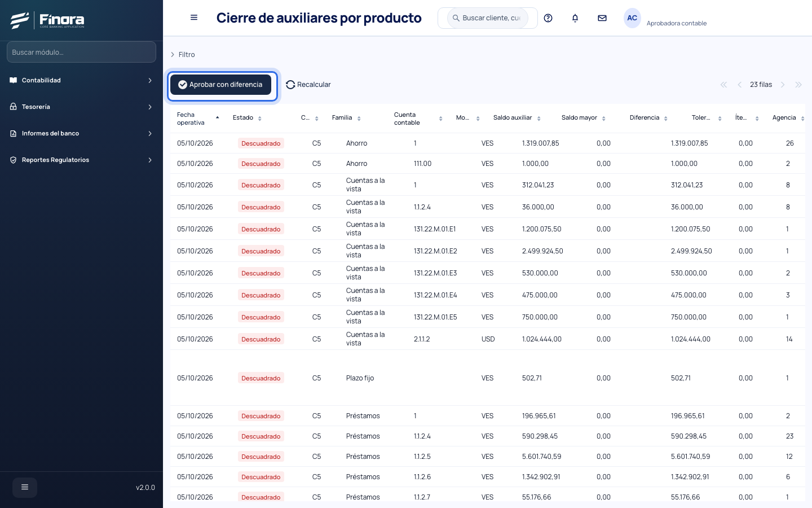The image size is (812, 508).
Task: Open the help question mark icon
Action: 548,18
